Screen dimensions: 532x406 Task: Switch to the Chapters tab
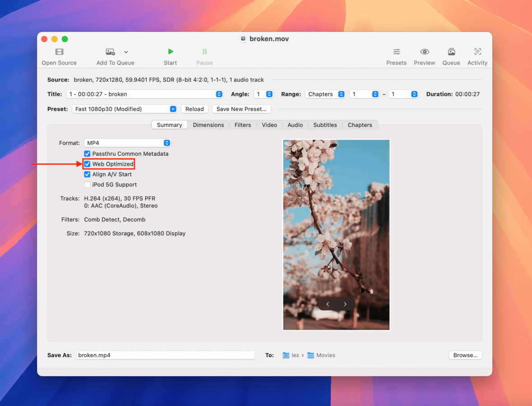pyautogui.click(x=360, y=125)
